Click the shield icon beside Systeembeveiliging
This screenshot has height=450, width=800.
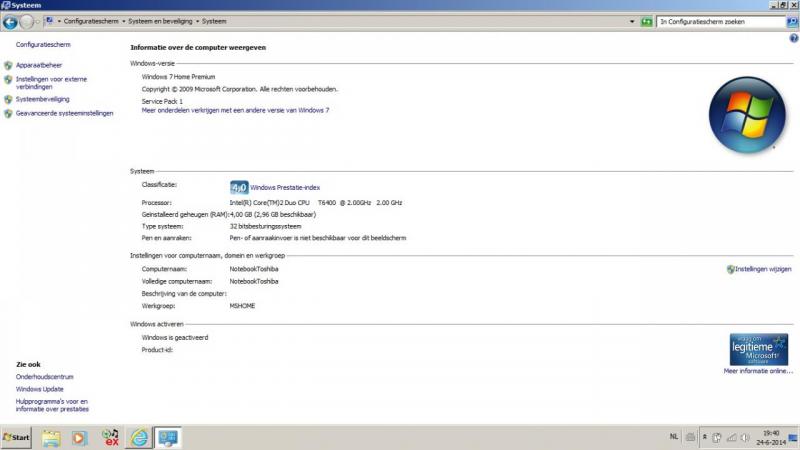coord(8,99)
